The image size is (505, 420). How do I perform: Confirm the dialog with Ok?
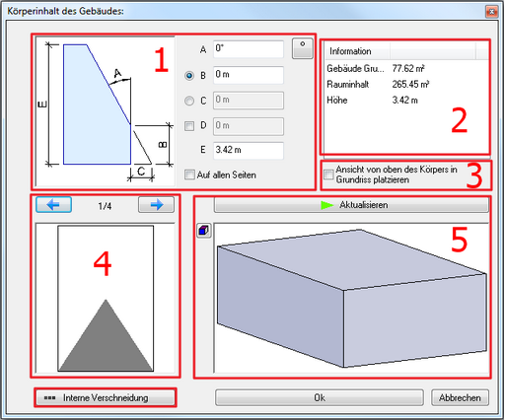tap(320, 398)
